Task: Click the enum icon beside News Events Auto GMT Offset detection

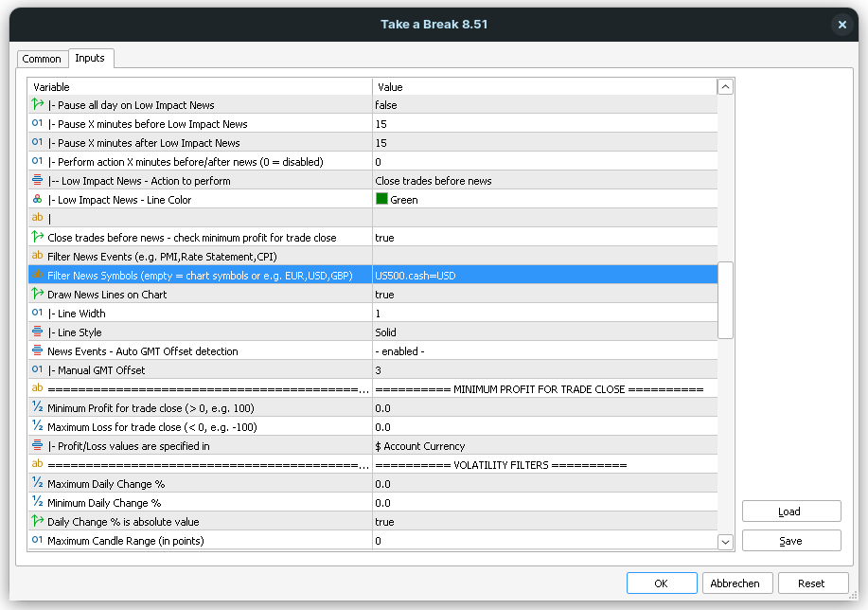Action: coord(38,351)
